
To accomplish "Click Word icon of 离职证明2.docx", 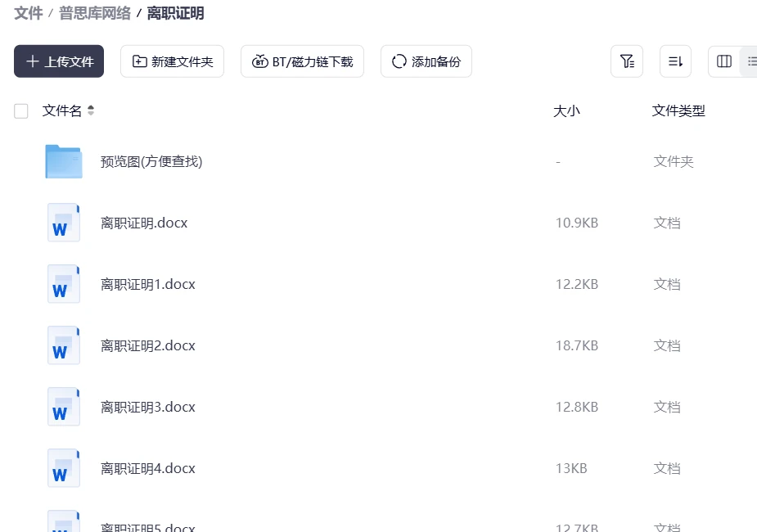I will pyautogui.click(x=64, y=345).
